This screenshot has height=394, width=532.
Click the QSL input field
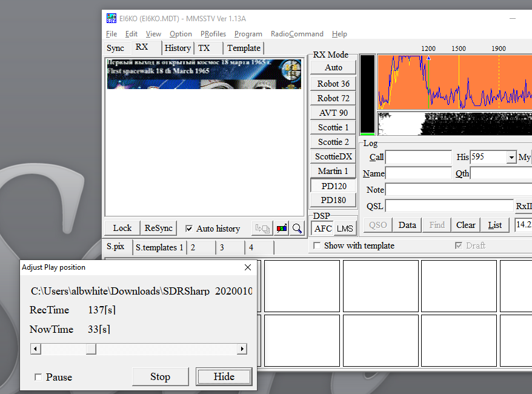tap(449, 206)
